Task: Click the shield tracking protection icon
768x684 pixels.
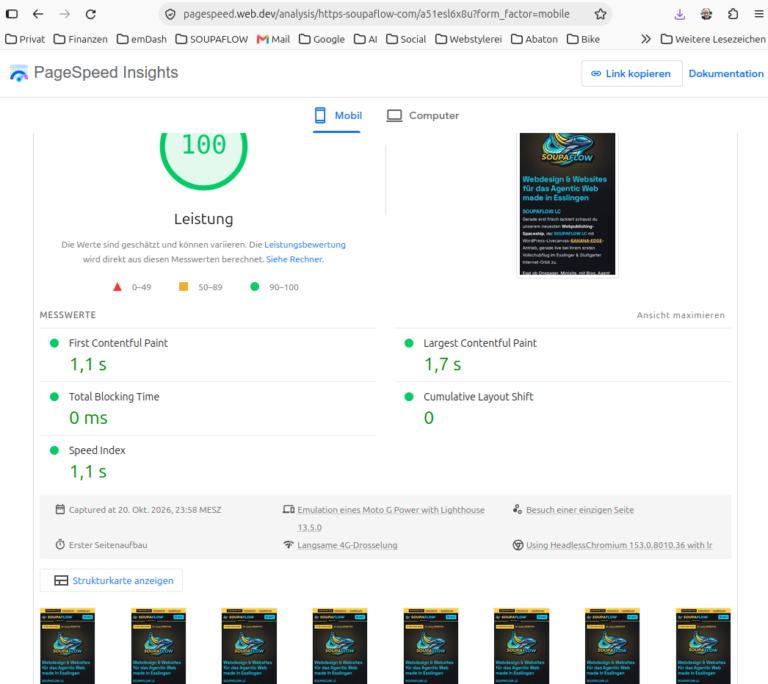Action: point(170,15)
